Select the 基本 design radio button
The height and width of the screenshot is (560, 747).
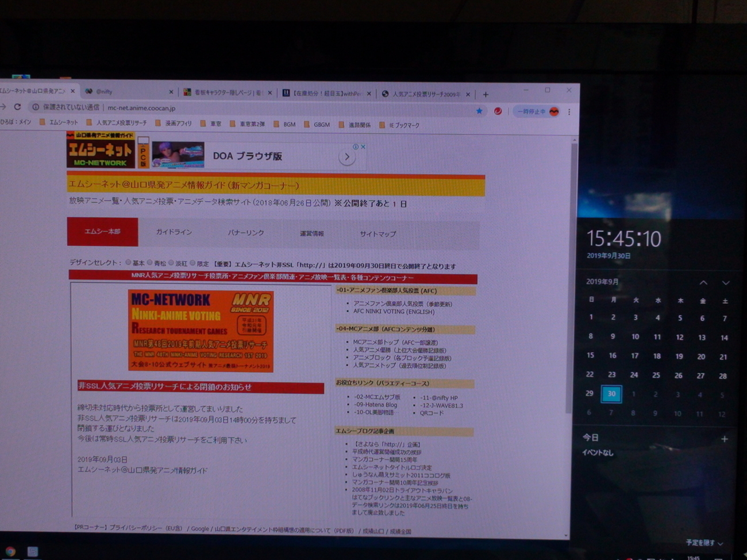pyautogui.click(x=128, y=262)
